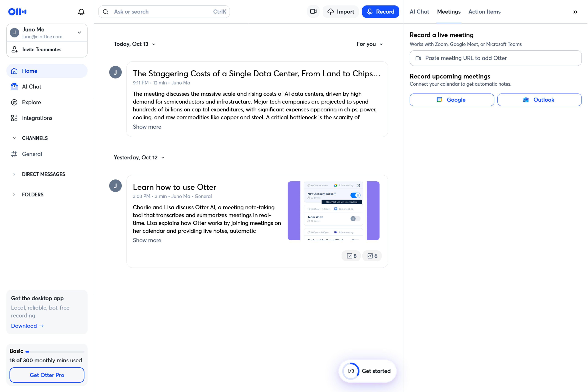Open notifications bell
Viewport: 588px width, 392px height.
click(81, 12)
